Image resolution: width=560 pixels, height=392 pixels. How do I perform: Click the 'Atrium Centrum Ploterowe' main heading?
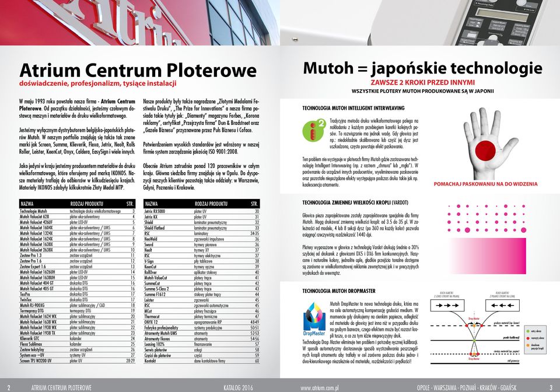tap(138, 70)
